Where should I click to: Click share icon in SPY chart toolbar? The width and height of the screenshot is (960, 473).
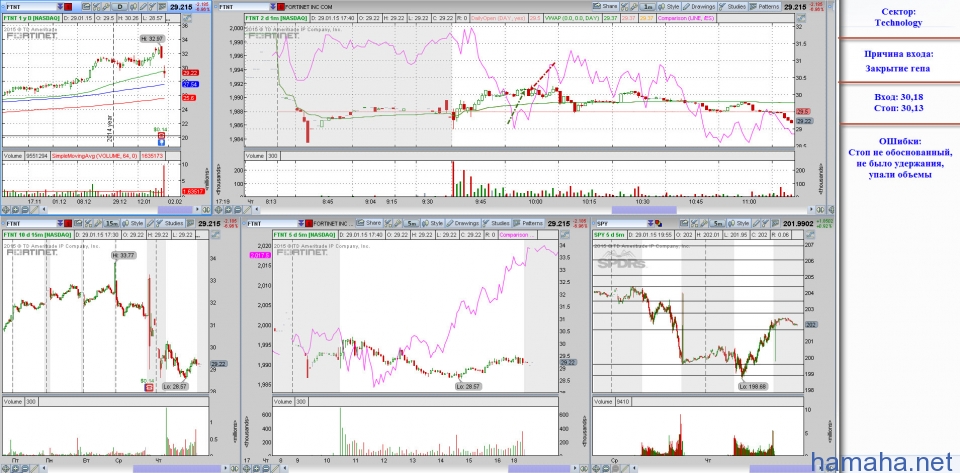pyautogui.click(x=684, y=223)
